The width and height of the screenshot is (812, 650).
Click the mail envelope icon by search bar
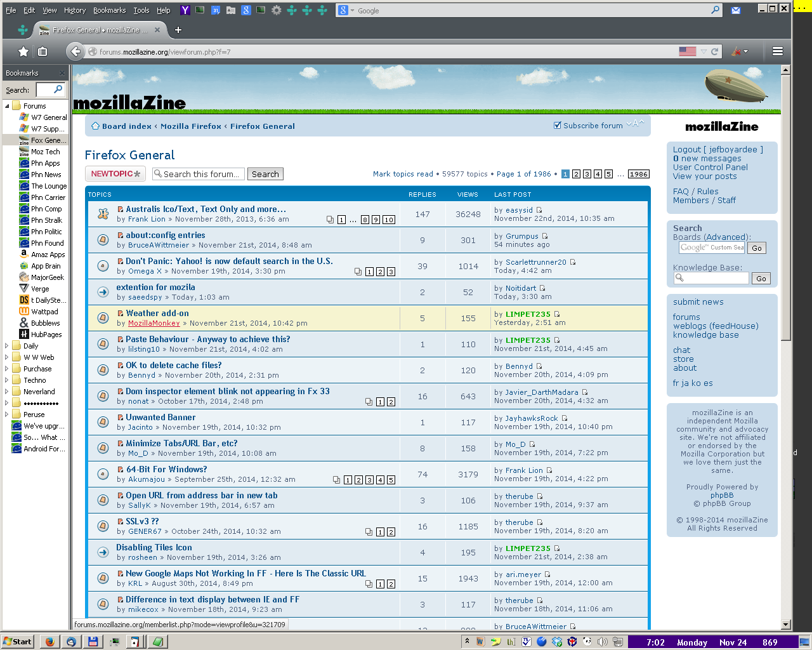coord(736,10)
